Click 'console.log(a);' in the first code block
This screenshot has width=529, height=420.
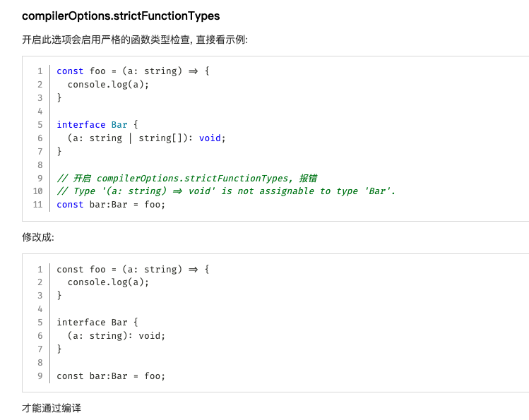(108, 84)
